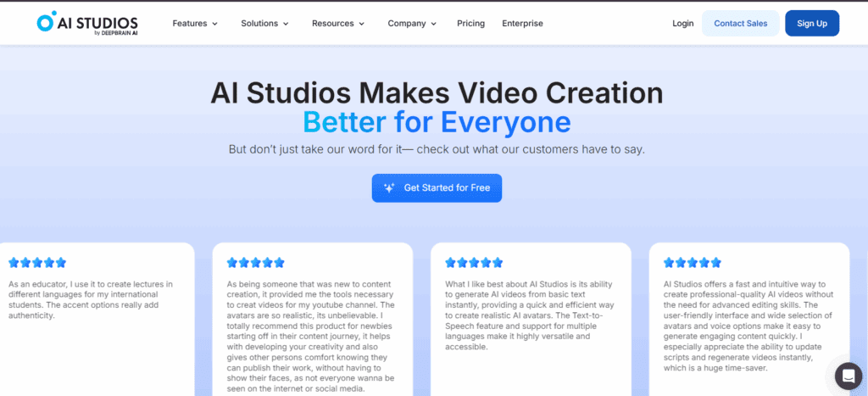Select the educator lectures review text
The width and height of the screenshot is (868, 396).
tap(92, 299)
